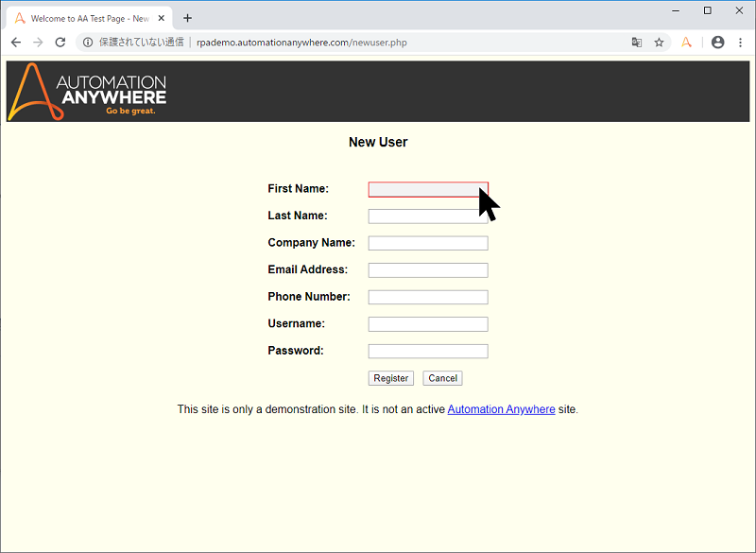Reload the page with the refresh icon
756x553 pixels.
pyautogui.click(x=60, y=43)
